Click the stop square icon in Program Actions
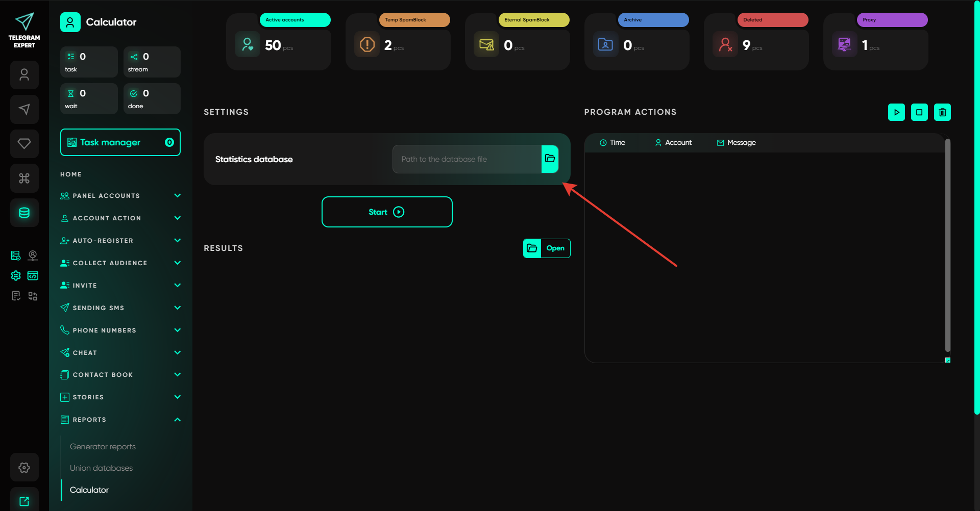The height and width of the screenshot is (511, 980). 919,112
